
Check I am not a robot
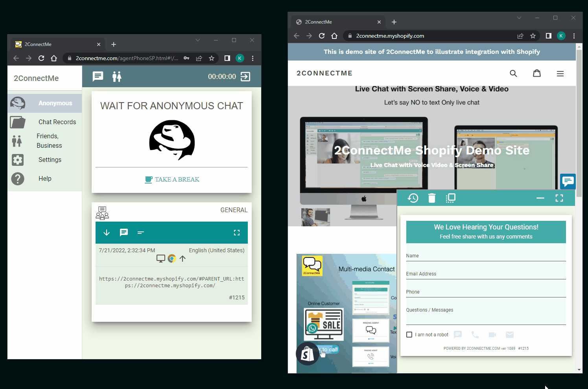(x=409, y=335)
